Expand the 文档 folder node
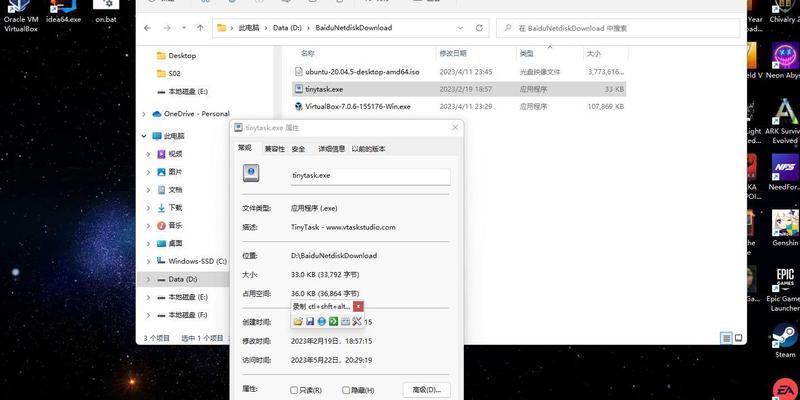Viewport: 800px width, 400px height. click(149, 190)
